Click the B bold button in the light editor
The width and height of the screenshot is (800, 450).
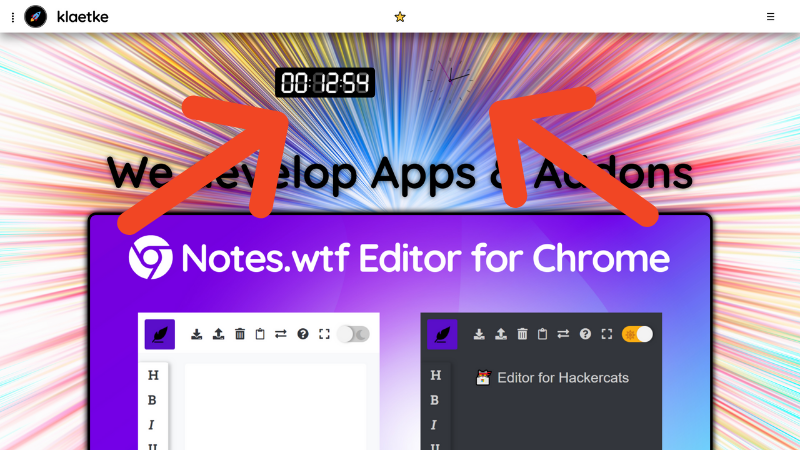tap(152, 400)
